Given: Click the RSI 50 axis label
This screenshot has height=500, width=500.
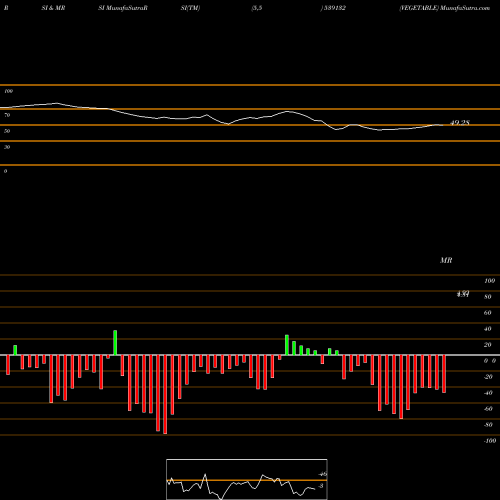Looking at the screenshot, I should pos(7,131).
